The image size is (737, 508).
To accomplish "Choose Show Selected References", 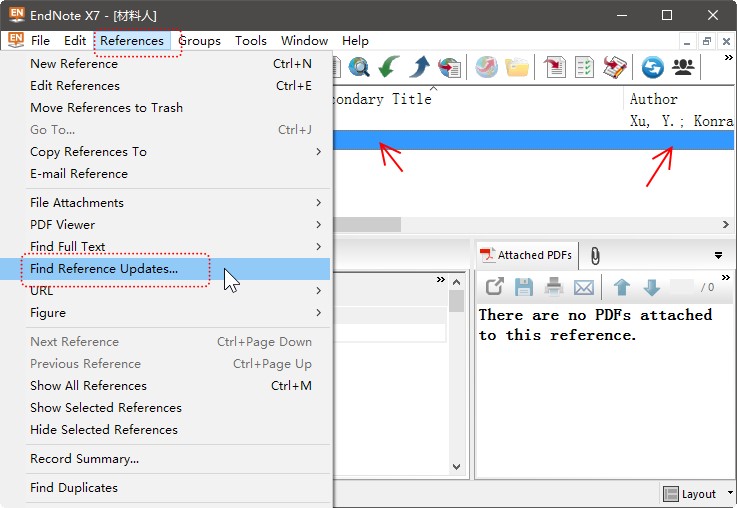I will [x=166, y=408].
